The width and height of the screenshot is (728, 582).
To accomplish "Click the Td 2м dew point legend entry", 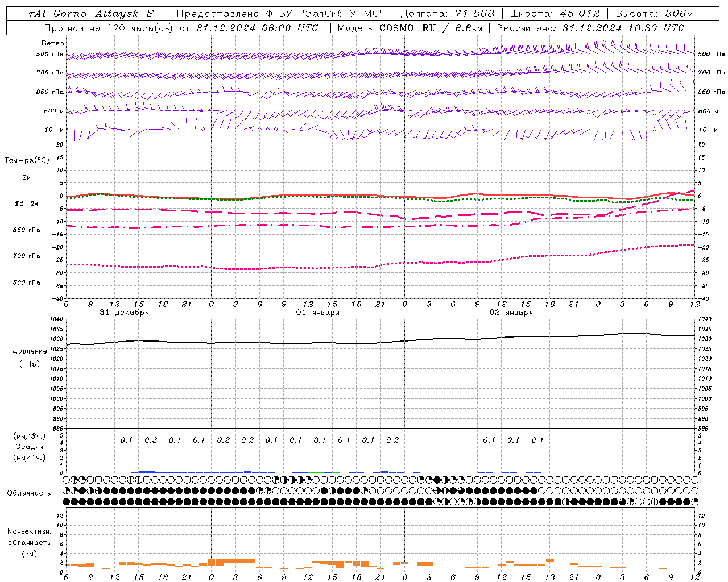I will (26, 203).
